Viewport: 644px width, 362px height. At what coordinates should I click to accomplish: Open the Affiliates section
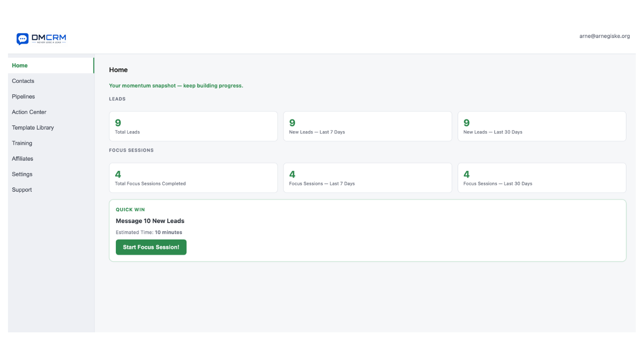[x=51, y=159]
